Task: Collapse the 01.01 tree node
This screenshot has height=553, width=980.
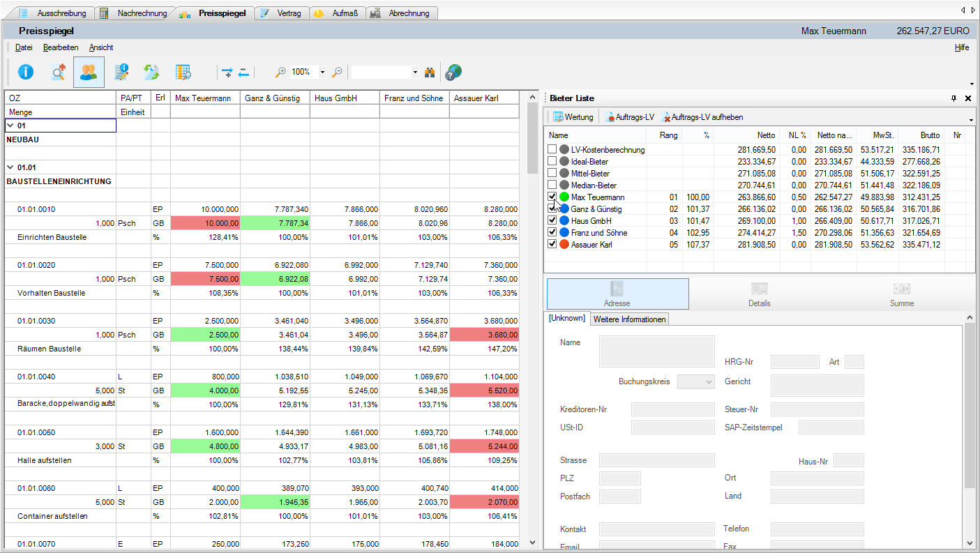Action: pos(10,167)
